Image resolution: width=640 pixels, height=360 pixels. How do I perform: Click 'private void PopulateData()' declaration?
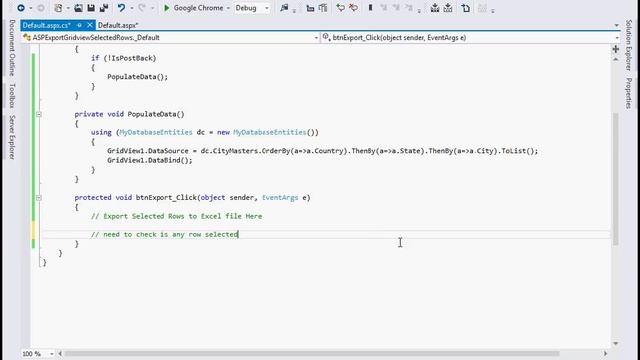[x=129, y=114]
